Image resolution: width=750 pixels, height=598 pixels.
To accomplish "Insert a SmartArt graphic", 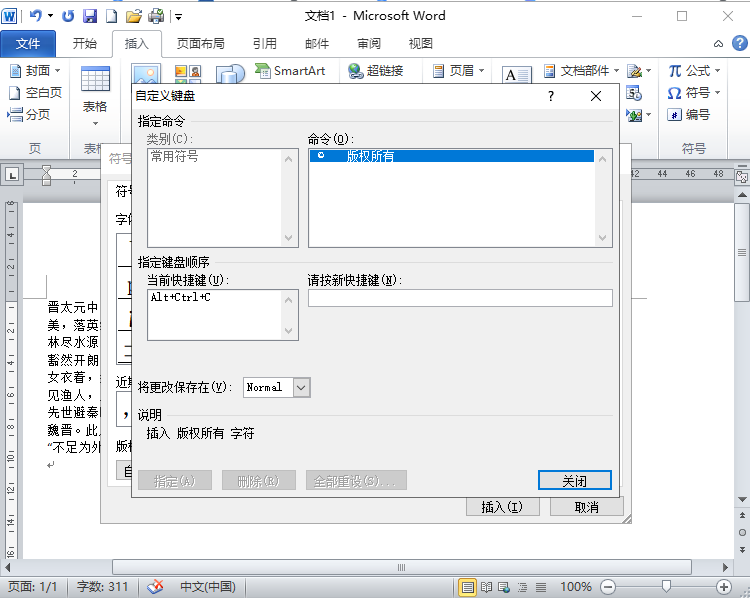I will [290, 71].
